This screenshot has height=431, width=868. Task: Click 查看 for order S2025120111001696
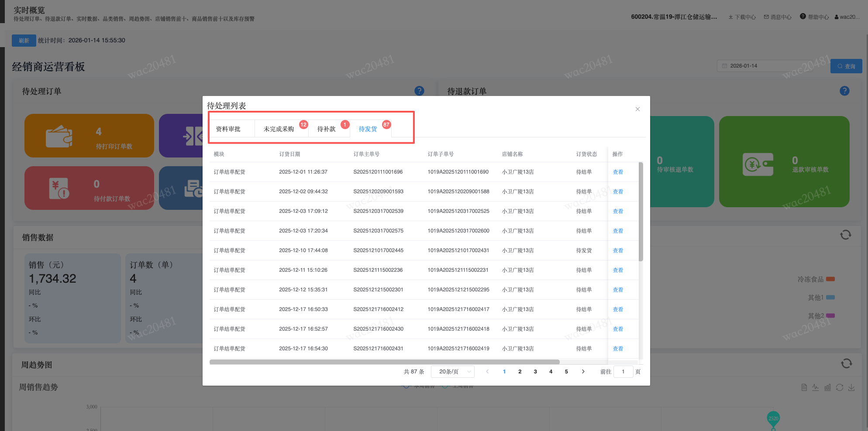pos(618,172)
